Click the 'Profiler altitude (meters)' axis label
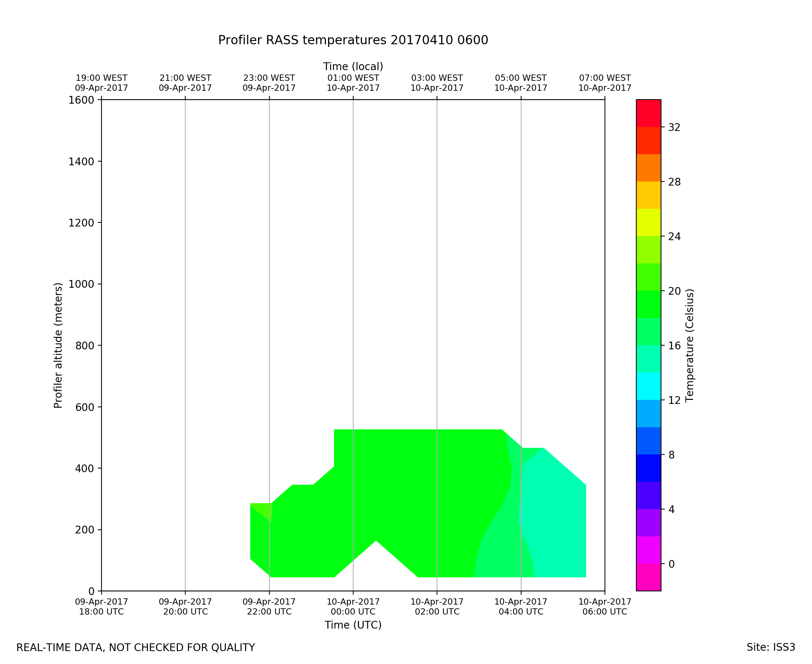 click(58, 345)
